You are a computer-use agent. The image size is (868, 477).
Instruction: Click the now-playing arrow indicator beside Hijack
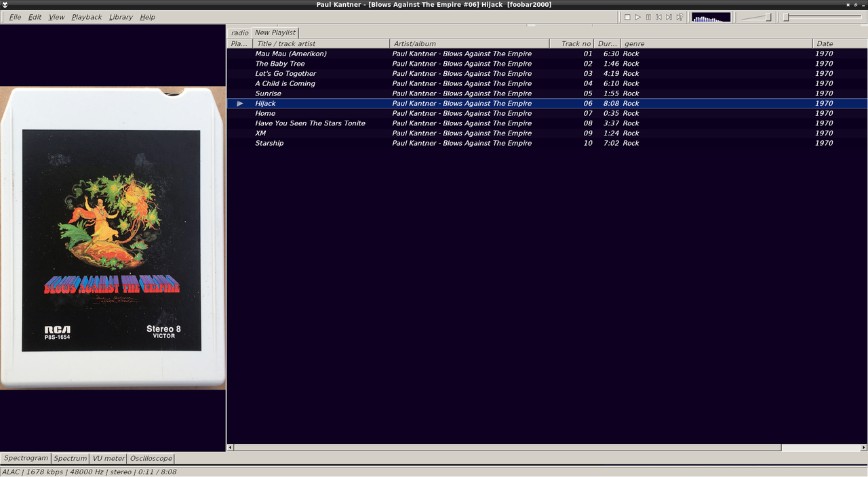click(240, 104)
